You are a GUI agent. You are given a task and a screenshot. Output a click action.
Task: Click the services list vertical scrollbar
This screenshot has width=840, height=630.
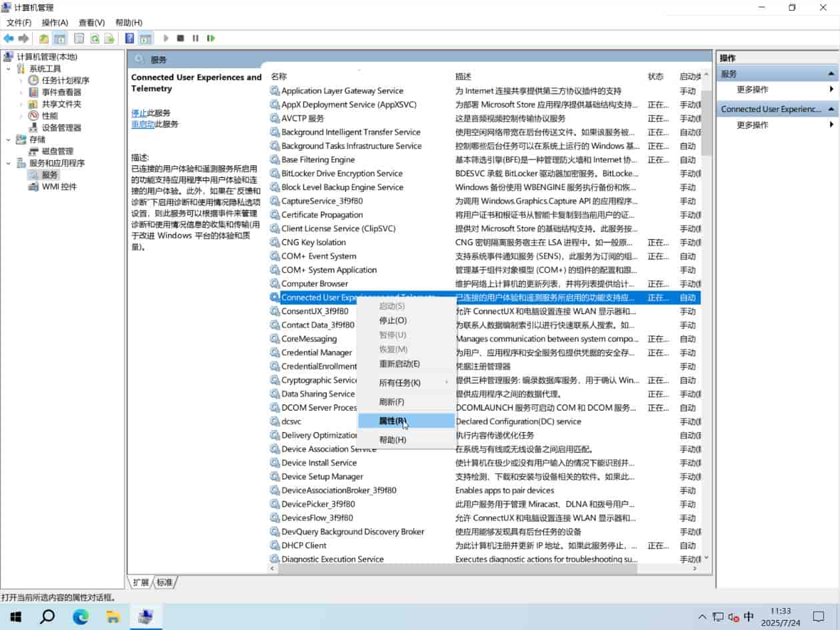click(706, 122)
